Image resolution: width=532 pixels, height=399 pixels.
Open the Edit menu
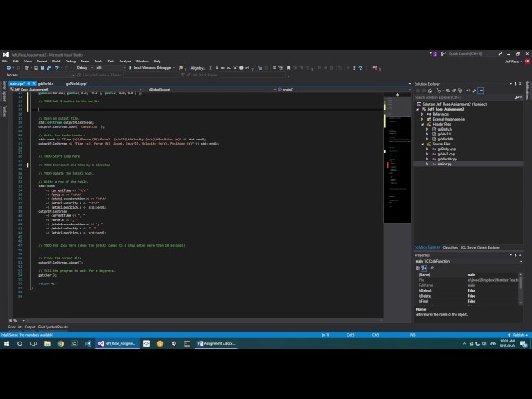pos(16,61)
